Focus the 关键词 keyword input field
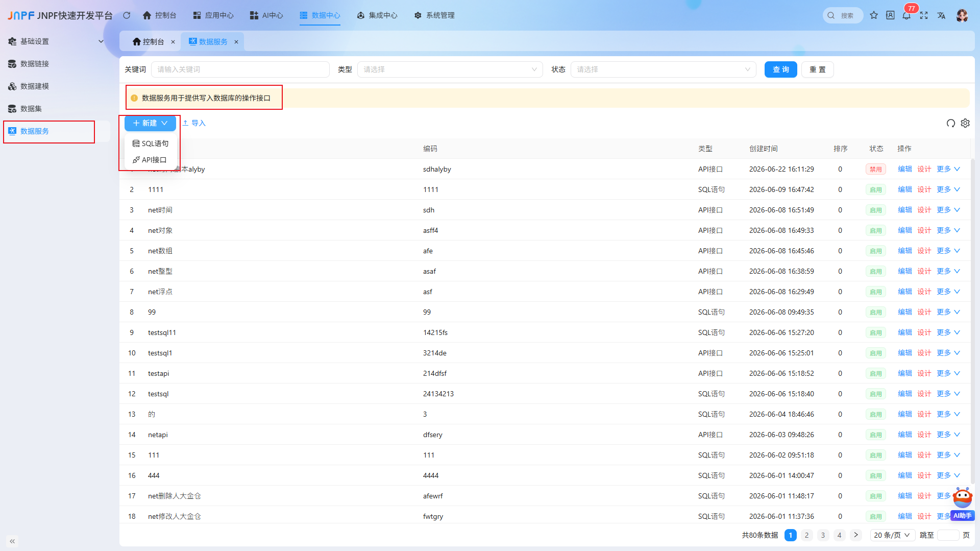 pos(240,69)
